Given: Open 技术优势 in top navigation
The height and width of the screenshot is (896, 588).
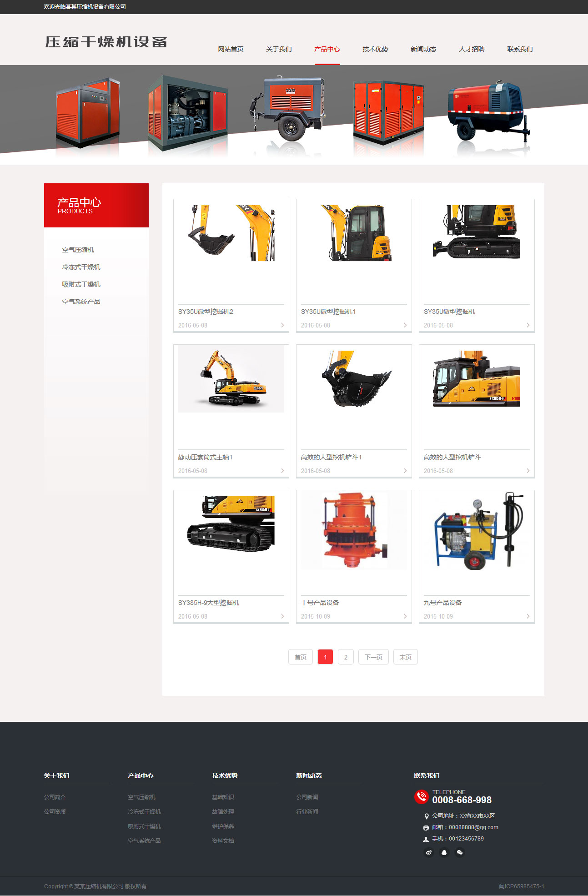Looking at the screenshot, I should click(x=375, y=49).
